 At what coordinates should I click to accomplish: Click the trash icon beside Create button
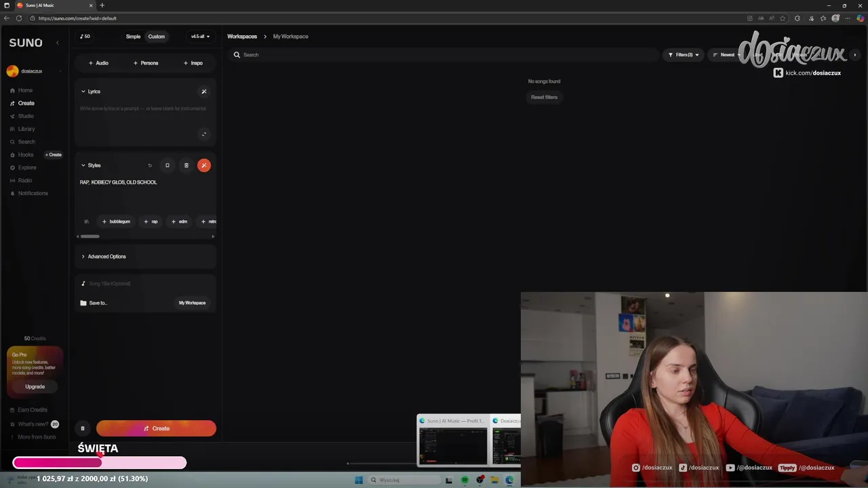(x=83, y=428)
